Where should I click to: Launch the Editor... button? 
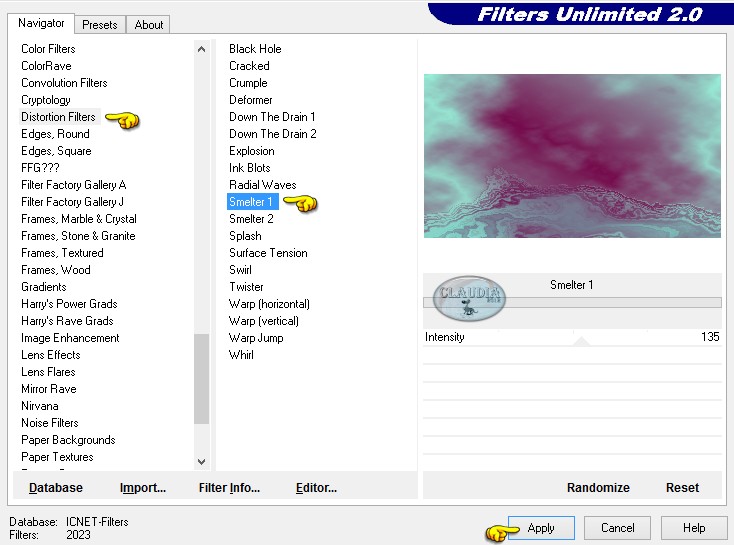coord(316,488)
